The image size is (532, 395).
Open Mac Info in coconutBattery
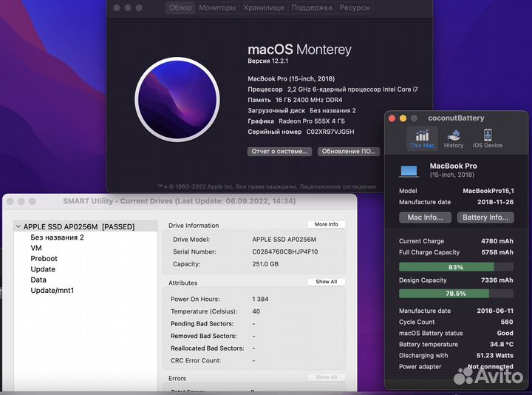425,217
